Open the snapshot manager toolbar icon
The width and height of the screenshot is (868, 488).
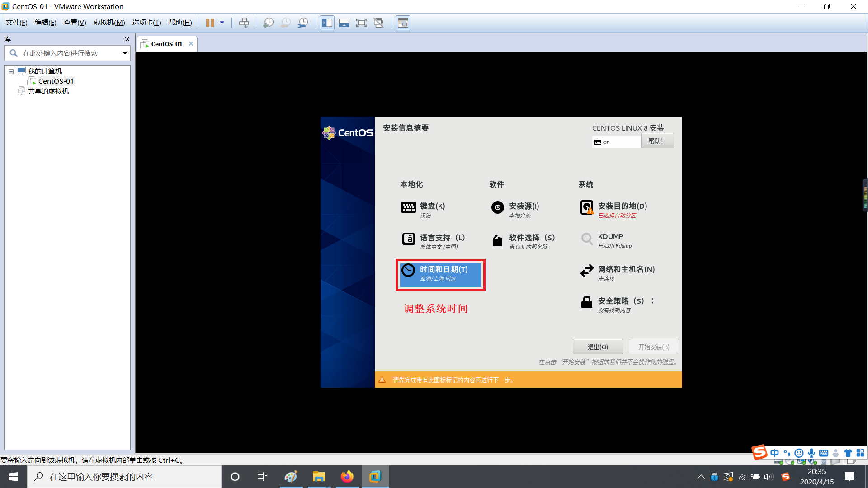point(303,23)
